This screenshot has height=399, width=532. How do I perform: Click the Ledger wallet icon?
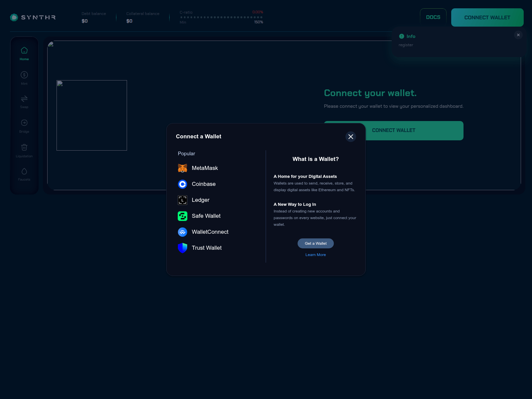(x=183, y=200)
